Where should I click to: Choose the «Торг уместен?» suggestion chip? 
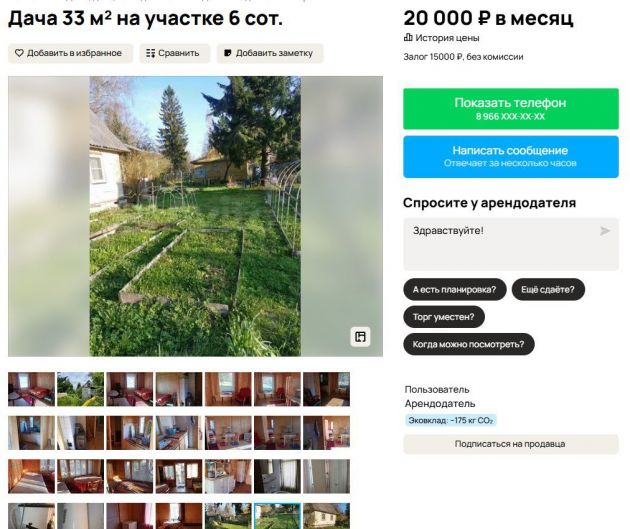(x=444, y=317)
